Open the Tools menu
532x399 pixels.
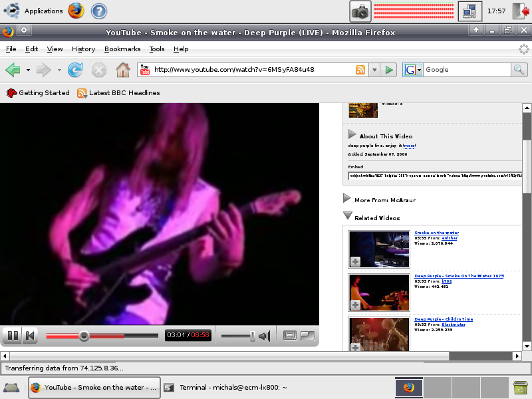pyautogui.click(x=157, y=49)
